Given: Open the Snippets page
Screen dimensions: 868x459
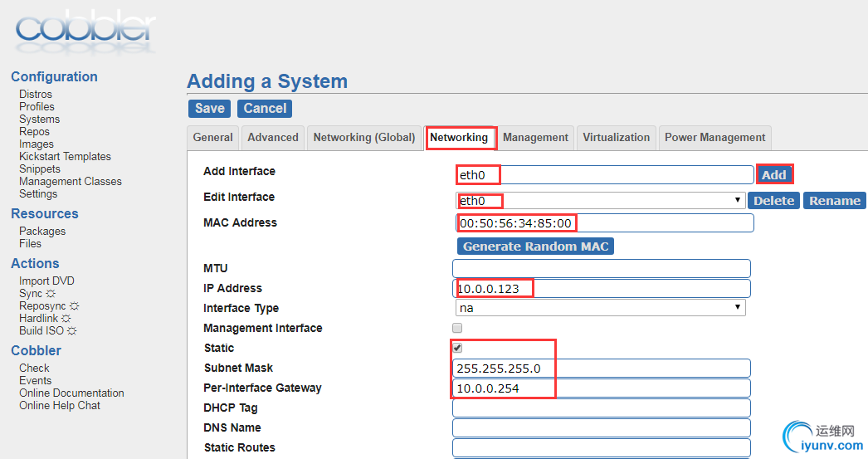Looking at the screenshot, I should point(40,168).
